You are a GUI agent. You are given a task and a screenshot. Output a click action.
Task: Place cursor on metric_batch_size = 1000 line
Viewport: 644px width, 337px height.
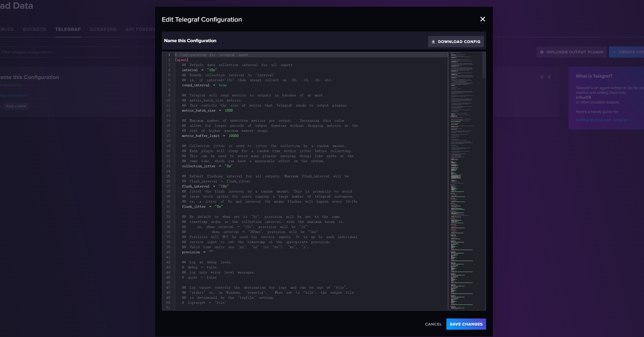point(207,110)
